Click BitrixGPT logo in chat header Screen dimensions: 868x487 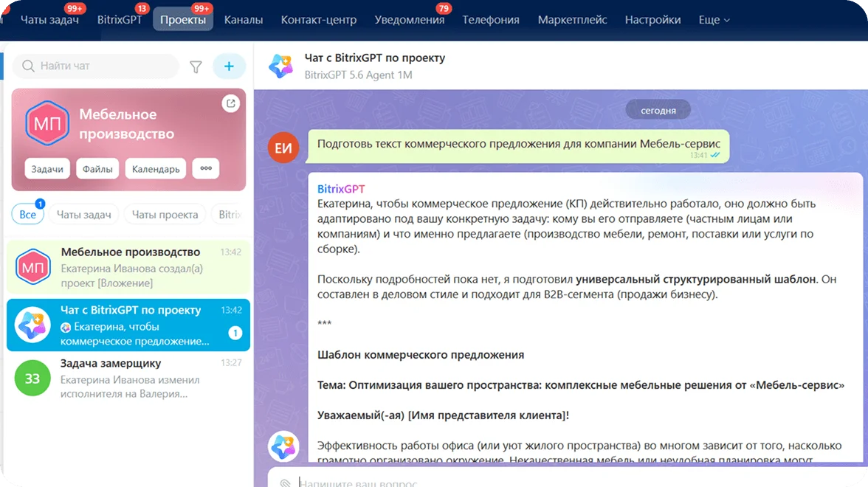point(281,66)
